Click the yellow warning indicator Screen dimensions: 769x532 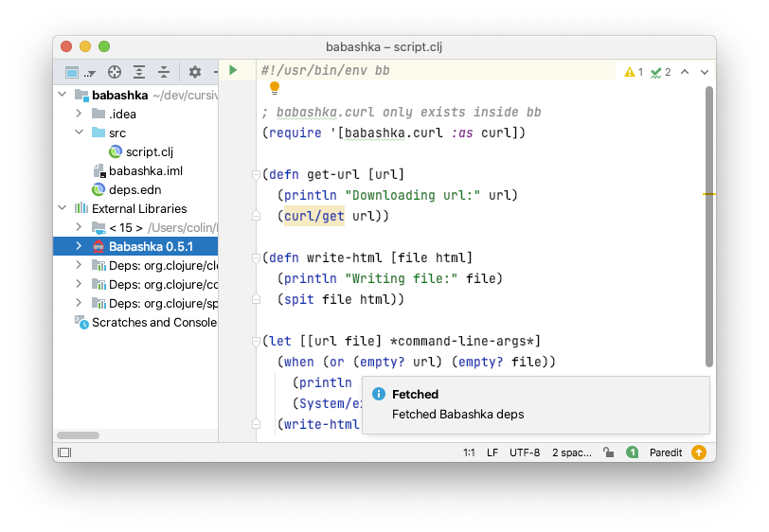tap(634, 73)
